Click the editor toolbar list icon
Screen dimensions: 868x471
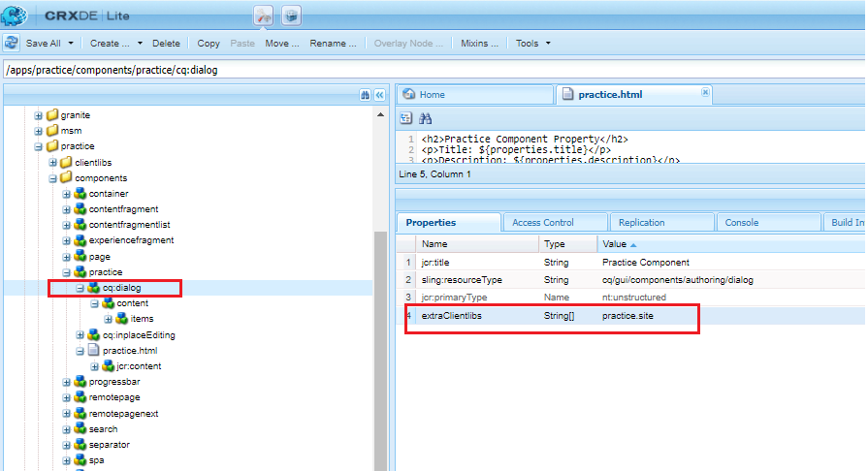pos(405,118)
